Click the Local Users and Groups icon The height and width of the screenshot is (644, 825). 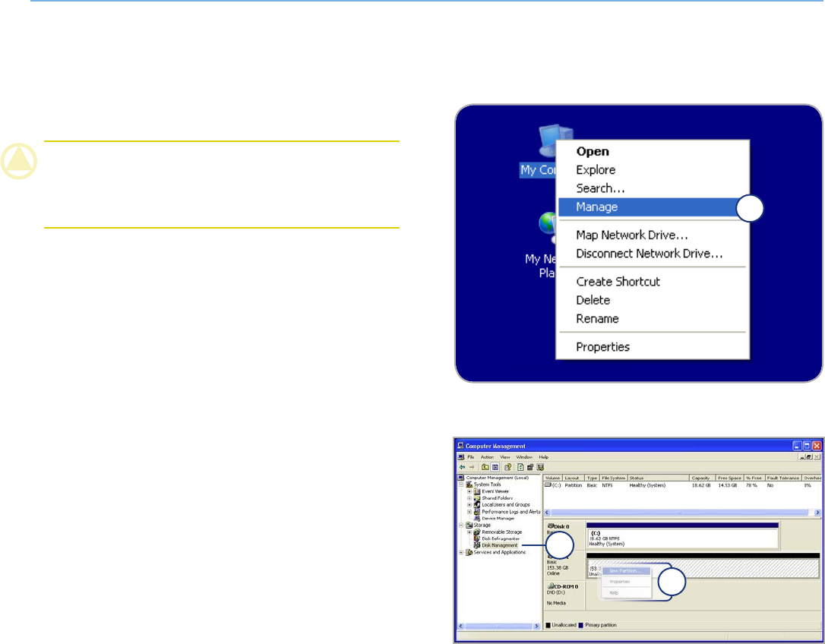click(x=476, y=504)
